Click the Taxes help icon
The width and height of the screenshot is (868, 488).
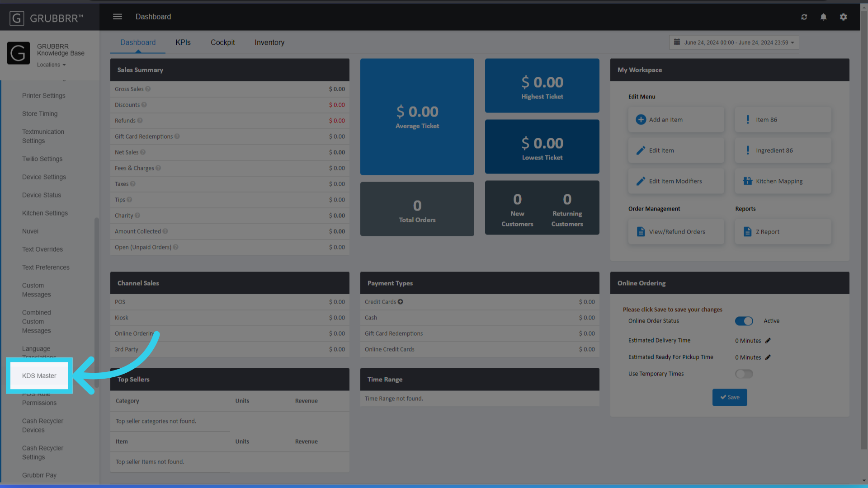(132, 184)
